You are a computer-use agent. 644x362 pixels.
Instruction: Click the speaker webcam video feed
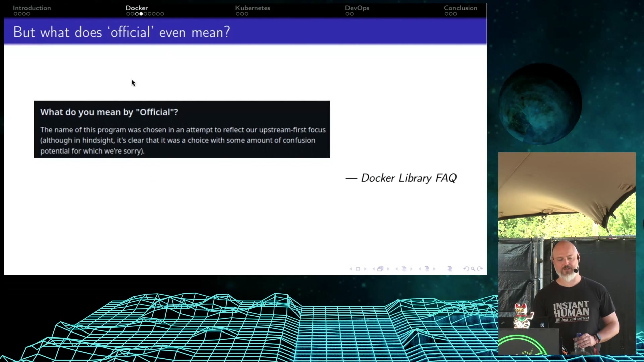tap(567, 253)
